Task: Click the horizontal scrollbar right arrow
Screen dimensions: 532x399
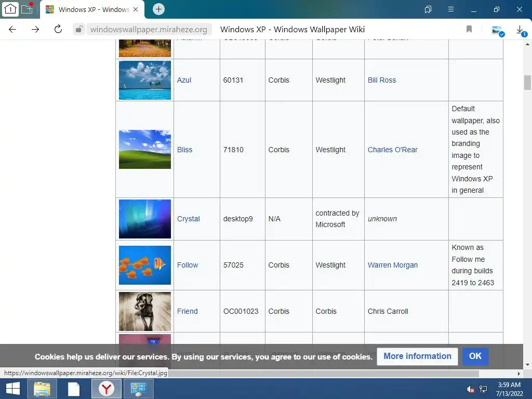Action: click(x=518, y=374)
